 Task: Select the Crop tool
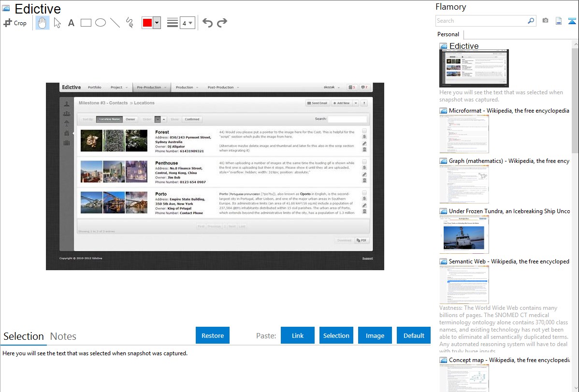tap(15, 23)
